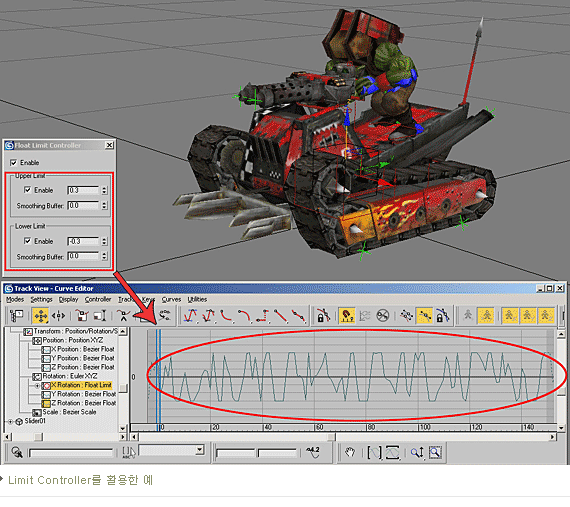
Task: Click Lower Limit Smoothing Buffer spinner
Action: click(x=105, y=256)
